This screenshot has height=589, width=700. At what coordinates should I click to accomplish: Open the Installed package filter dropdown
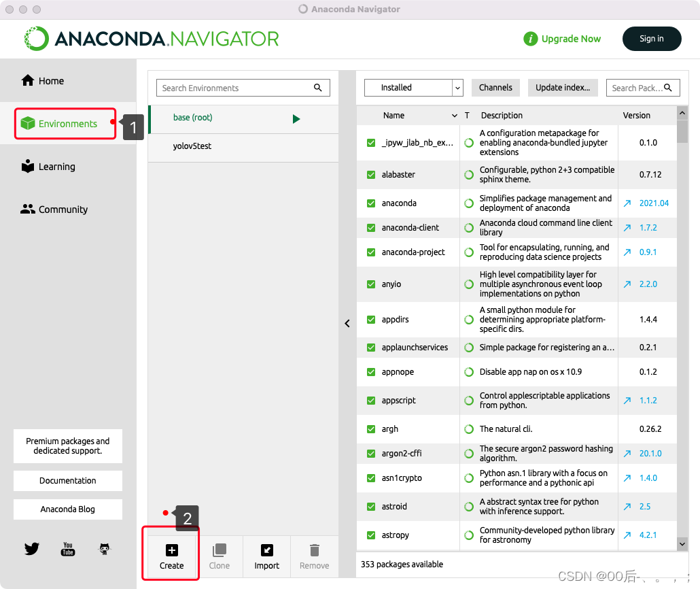413,88
